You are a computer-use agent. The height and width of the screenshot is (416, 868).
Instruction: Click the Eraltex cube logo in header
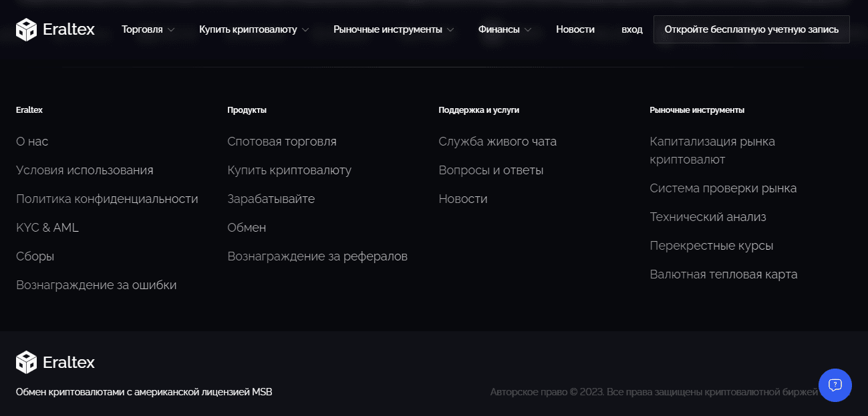tap(27, 29)
